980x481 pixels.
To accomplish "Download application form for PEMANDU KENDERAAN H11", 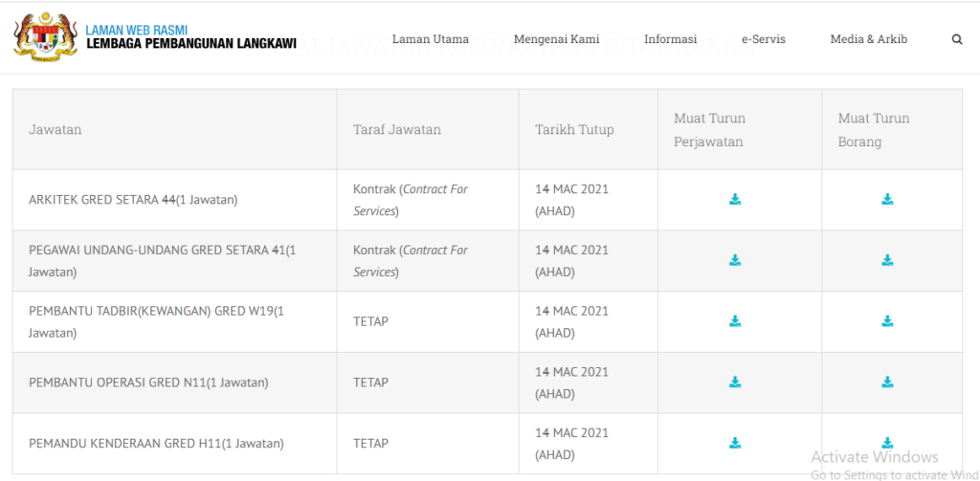I will [887, 443].
